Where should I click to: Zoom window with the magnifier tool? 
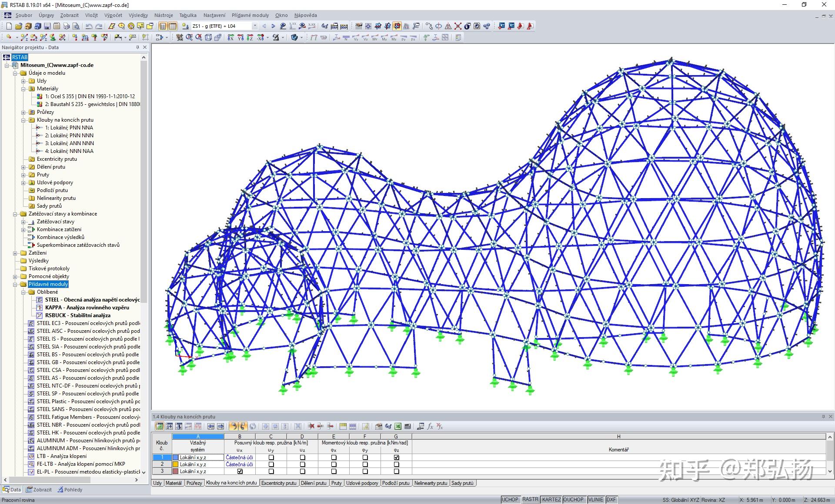click(x=189, y=37)
